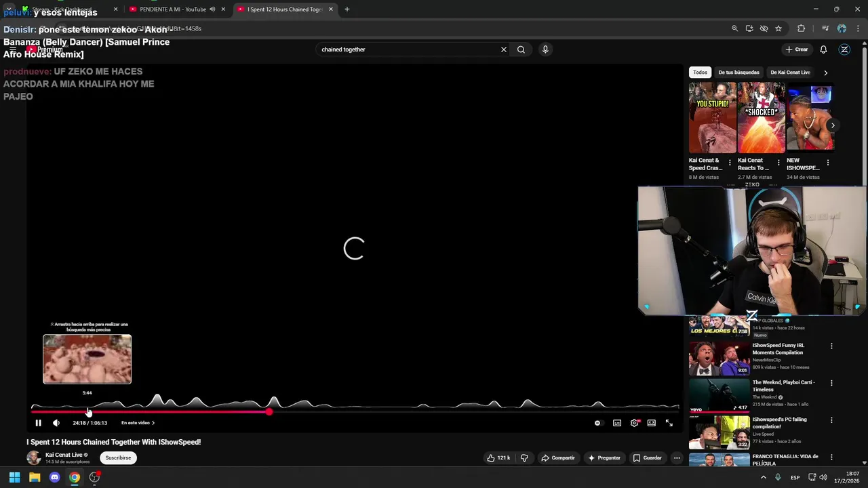Open the YouTube account avatar menu

pyautogui.click(x=844, y=49)
